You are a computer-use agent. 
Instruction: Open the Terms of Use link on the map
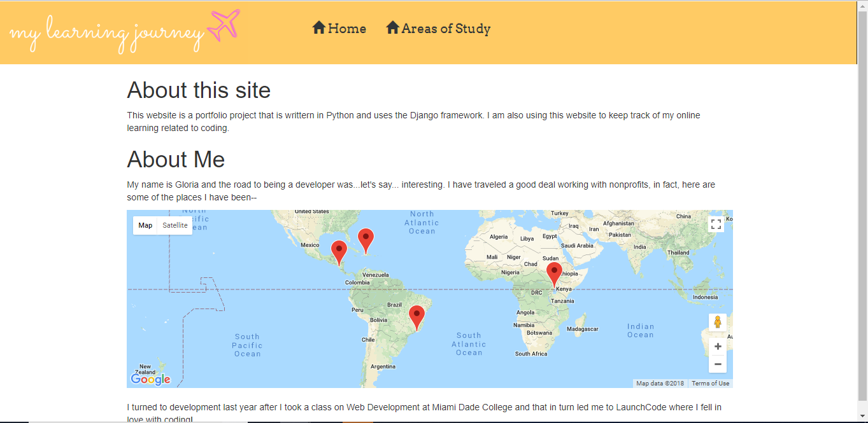click(710, 383)
